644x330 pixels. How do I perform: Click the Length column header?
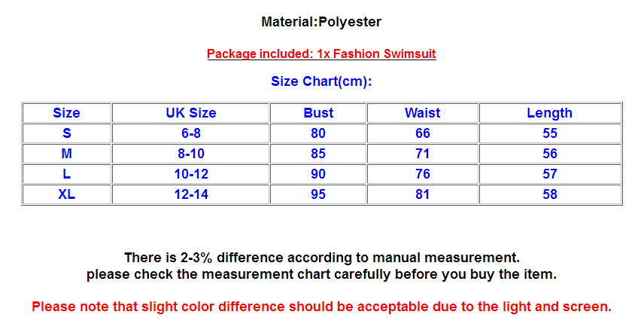(549, 113)
